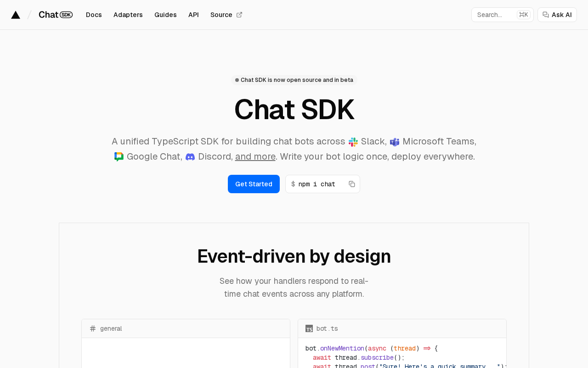This screenshot has width=588, height=368.
Task: Copy the npm i chat command
Action: click(352, 184)
